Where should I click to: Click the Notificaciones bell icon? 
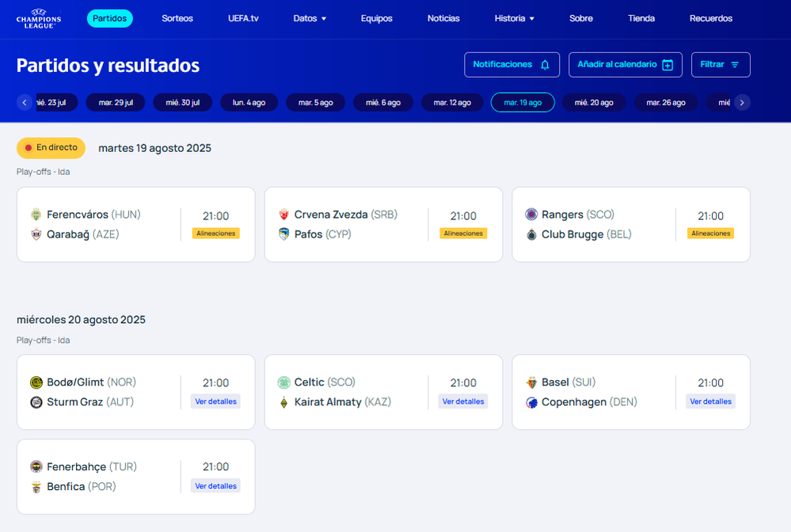545,65
